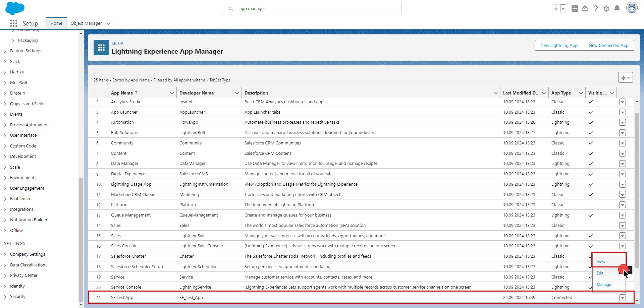Open row actions for Community row

(x=623, y=143)
